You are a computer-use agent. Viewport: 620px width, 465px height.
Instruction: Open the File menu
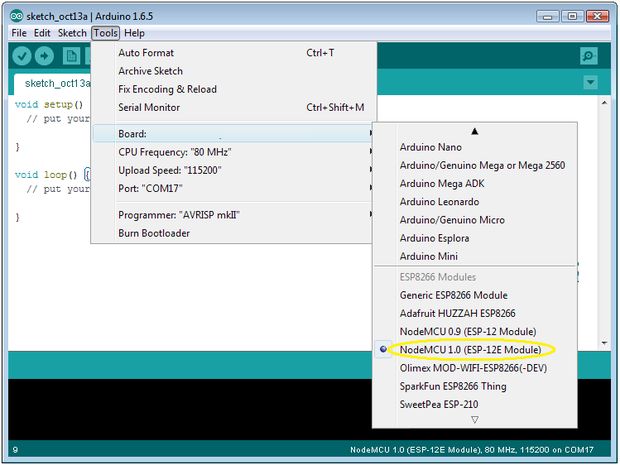tap(19, 33)
